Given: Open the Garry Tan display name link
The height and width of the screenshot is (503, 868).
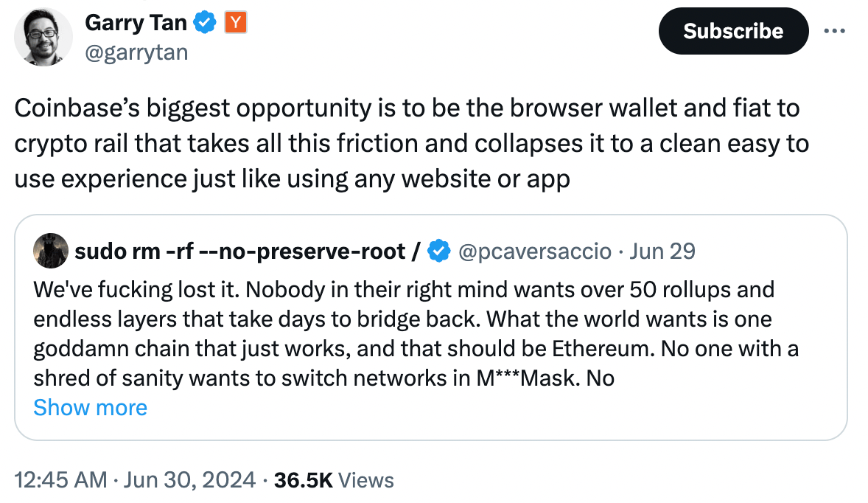Looking at the screenshot, I should (x=136, y=23).
